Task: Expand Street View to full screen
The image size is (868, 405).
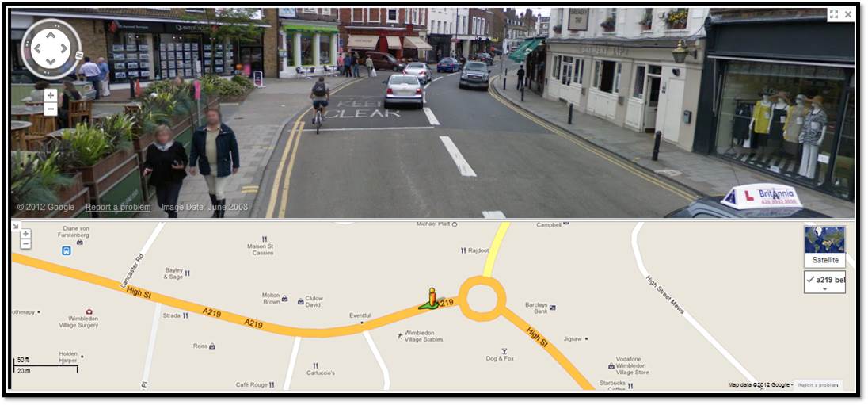Action: pos(834,15)
